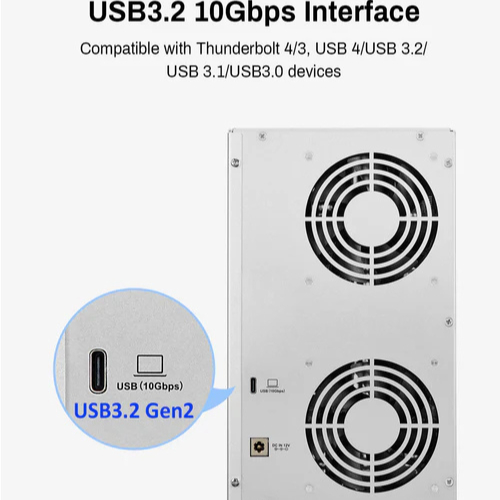Click the bottom-right screw of the enclosure

coord(449,482)
